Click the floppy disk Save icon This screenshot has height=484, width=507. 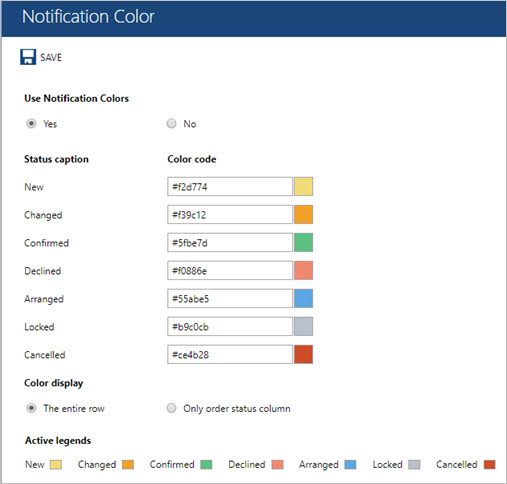[28, 57]
